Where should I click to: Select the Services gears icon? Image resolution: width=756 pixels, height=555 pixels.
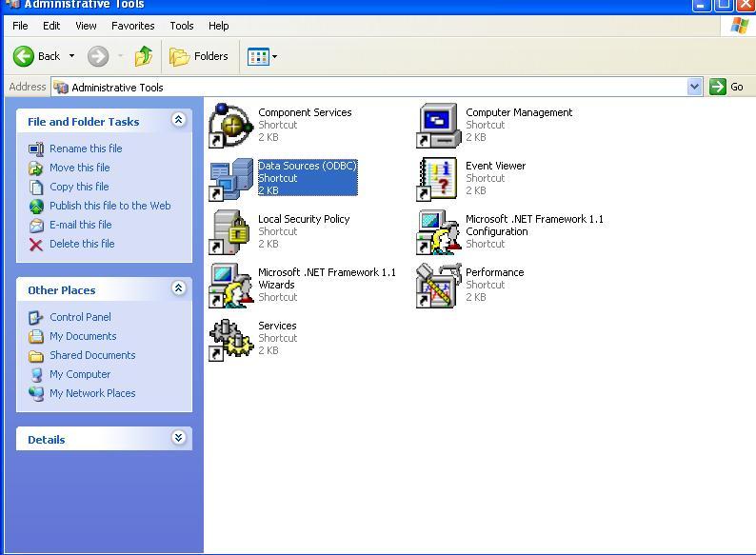click(231, 340)
